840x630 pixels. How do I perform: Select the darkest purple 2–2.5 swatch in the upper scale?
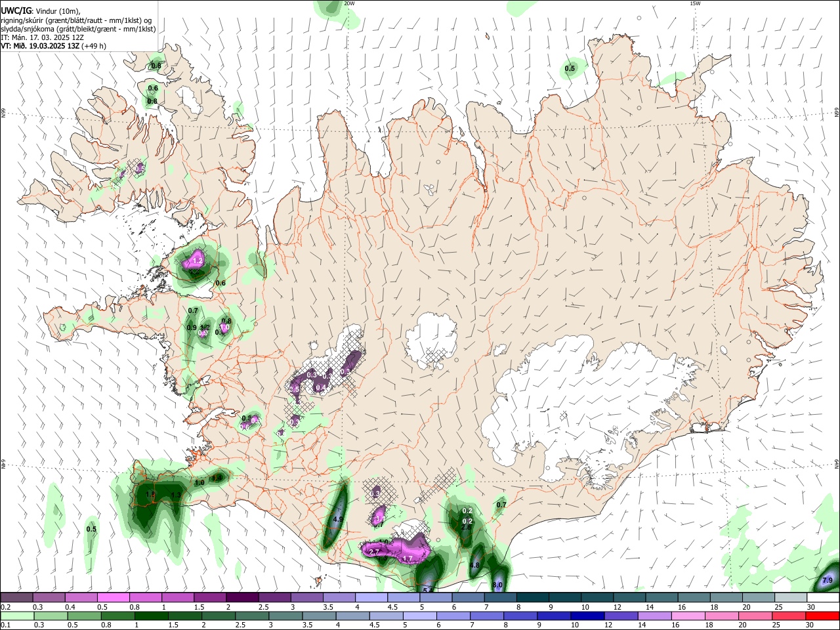tap(242, 597)
